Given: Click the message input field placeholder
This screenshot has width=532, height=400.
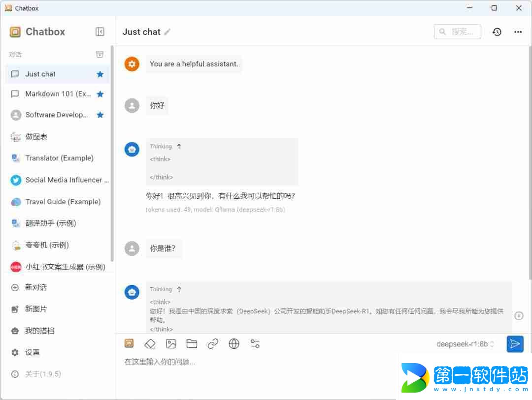Looking at the screenshot, I should [160, 362].
